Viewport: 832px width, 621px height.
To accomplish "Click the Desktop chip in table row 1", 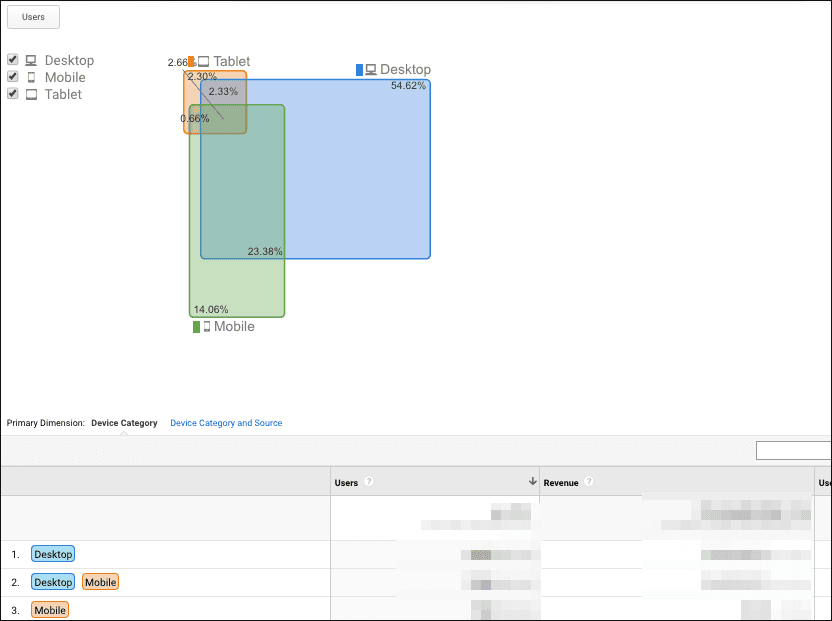I will (52, 553).
